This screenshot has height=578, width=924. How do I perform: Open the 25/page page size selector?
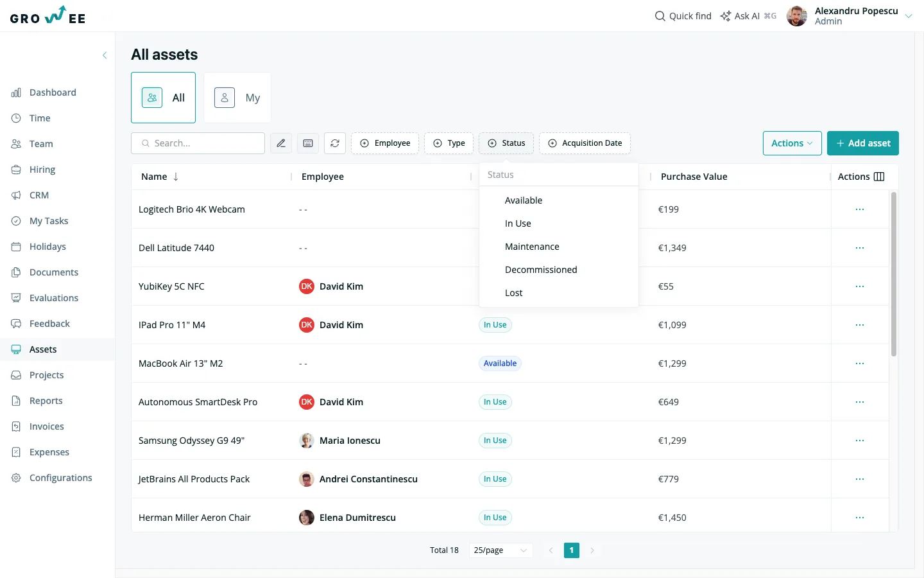pos(501,550)
